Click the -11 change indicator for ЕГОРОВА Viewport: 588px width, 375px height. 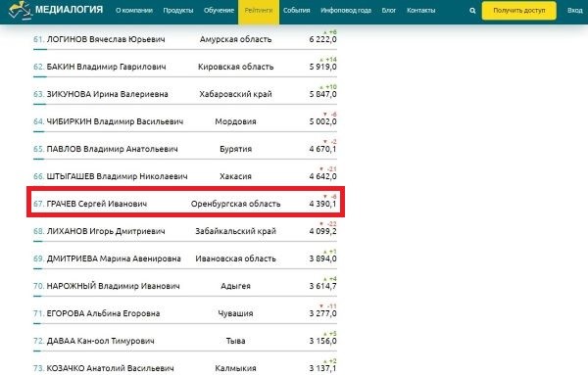[328, 306]
